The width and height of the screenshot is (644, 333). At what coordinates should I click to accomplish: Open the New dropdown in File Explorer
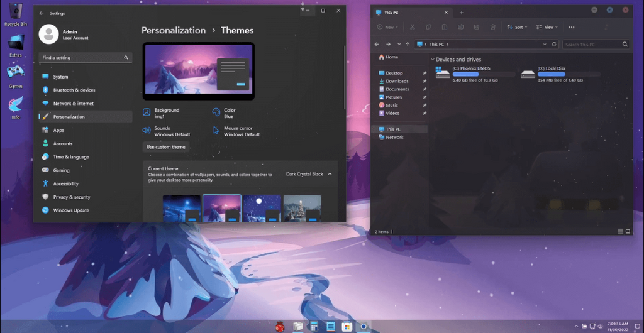(387, 27)
